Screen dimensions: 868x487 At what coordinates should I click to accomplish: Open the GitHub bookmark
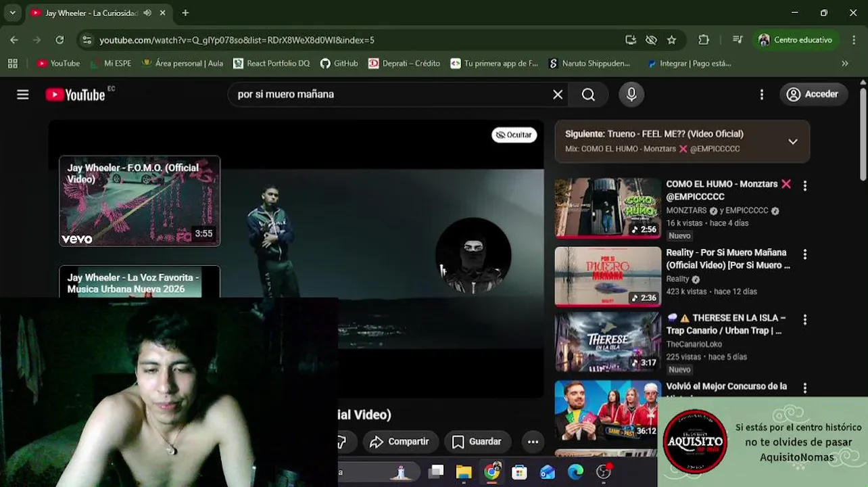pos(339,64)
